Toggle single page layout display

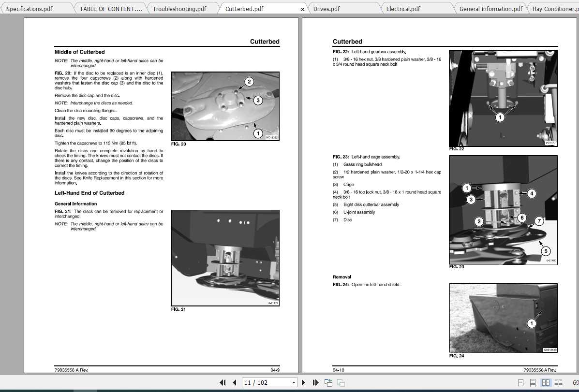coord(521,382)
